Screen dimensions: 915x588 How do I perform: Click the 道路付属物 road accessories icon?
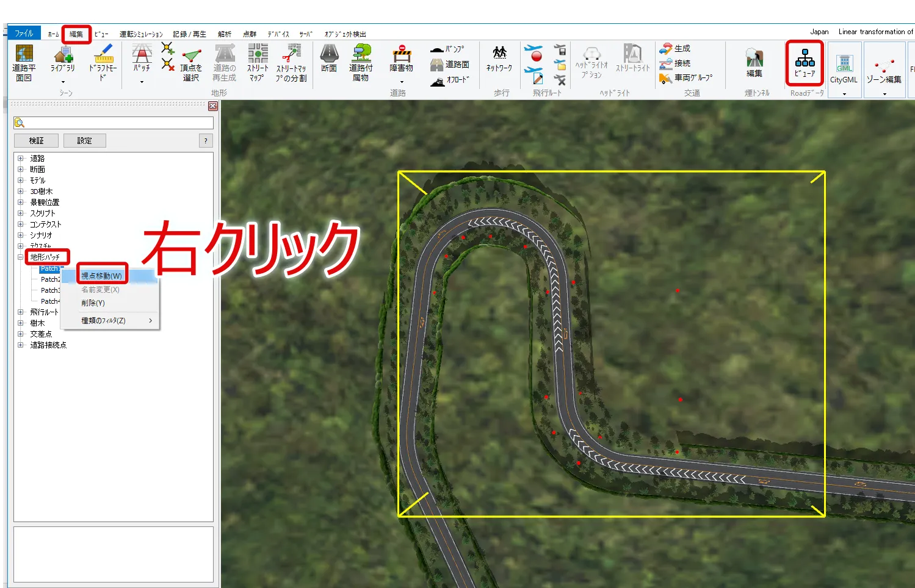click(x=360, y=62)
